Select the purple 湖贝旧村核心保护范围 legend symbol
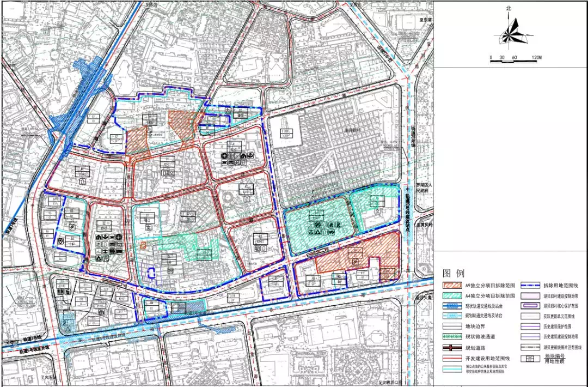 (x=530, y=306)
